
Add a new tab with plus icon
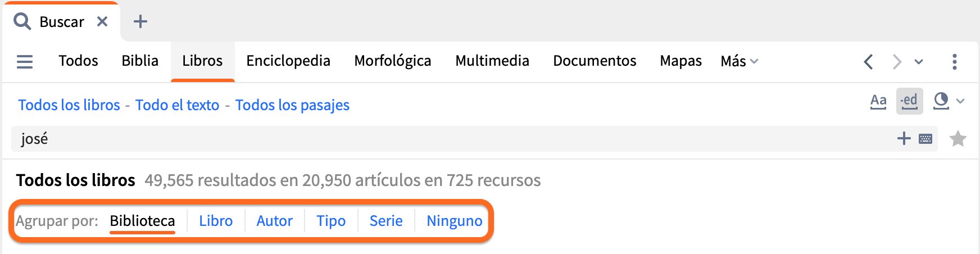tap(140, 21)
